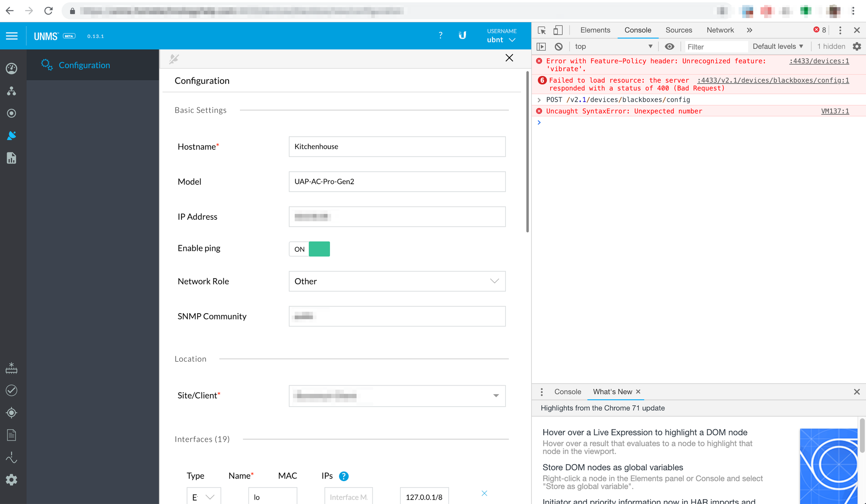Clear the DevTools console

[559, 47]
